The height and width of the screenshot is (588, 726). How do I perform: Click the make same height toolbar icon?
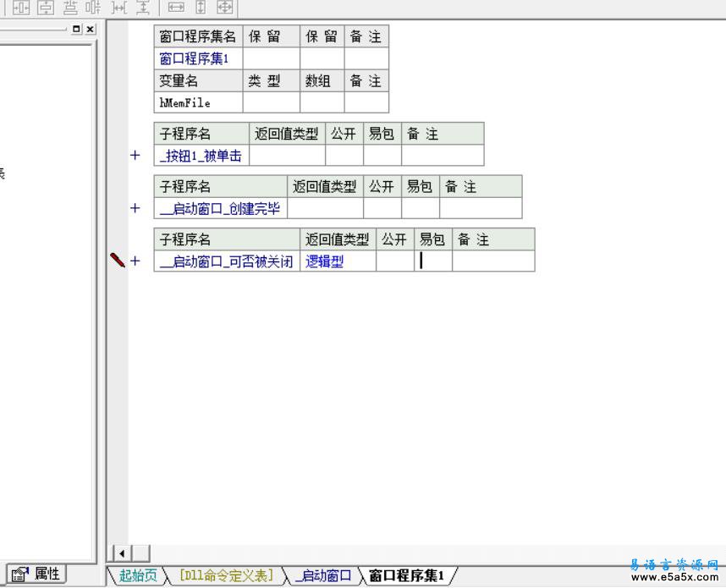(201, 8)
